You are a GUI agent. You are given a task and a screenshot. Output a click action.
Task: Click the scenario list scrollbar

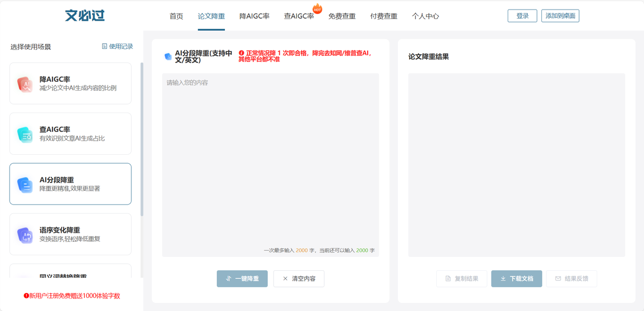point(142,139)
